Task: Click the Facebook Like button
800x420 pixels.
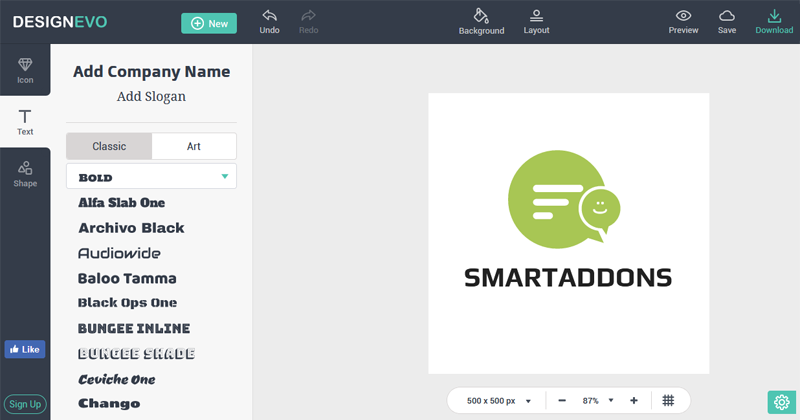Action: (25, 349)
